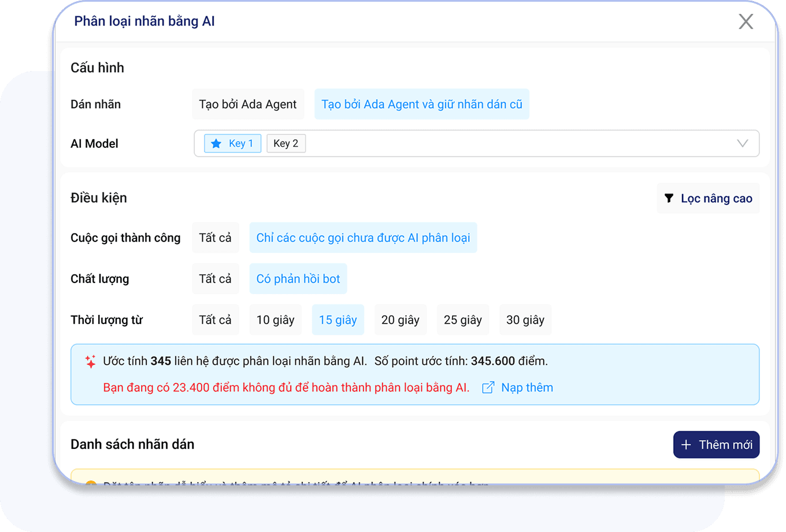The width and height of the screenshot is (786, 532).
Task: Expand the AI Model dropdown arrow
Action: coord(742,143)
